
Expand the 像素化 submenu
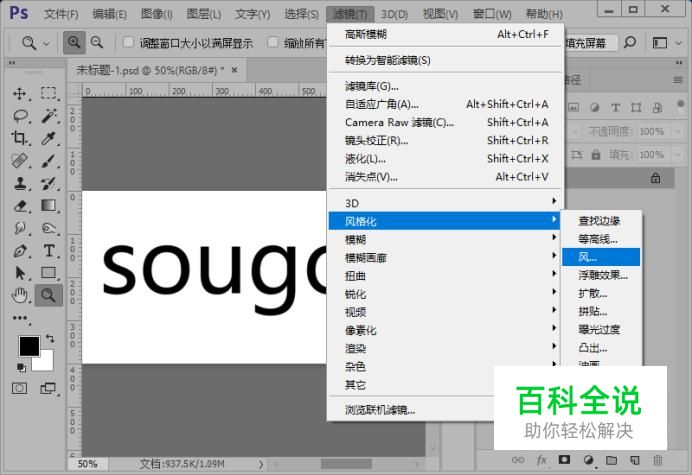tap(444, 330)
